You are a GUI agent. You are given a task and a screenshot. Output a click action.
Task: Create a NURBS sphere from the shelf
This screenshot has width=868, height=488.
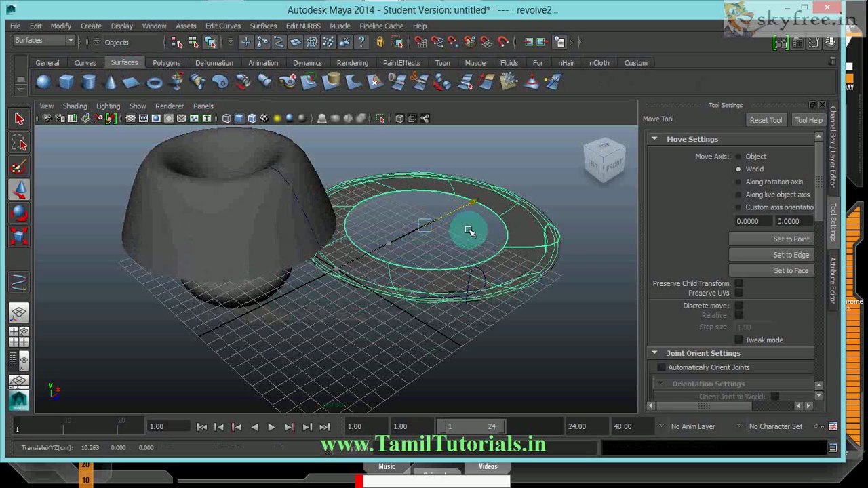pos(43,83)
